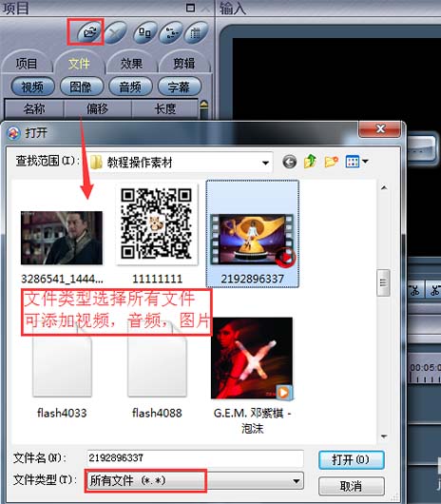Open the 效果 tab

tap(131, 64)
